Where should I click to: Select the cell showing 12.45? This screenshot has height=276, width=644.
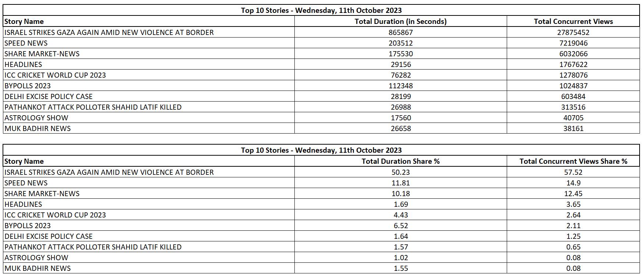click(573, 194)
